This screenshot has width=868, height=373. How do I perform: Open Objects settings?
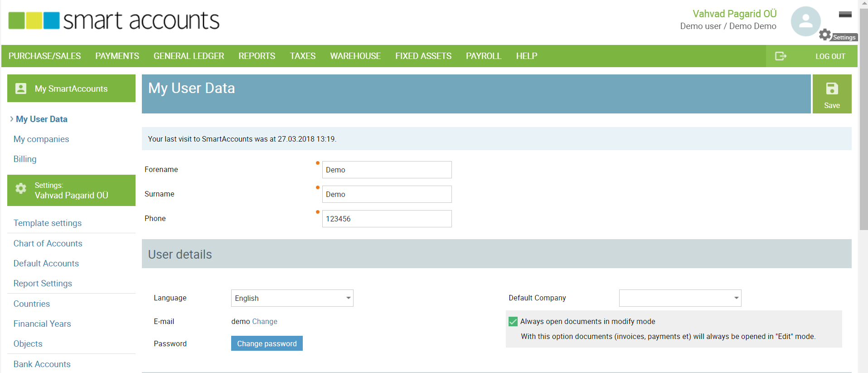coord(28,344)
